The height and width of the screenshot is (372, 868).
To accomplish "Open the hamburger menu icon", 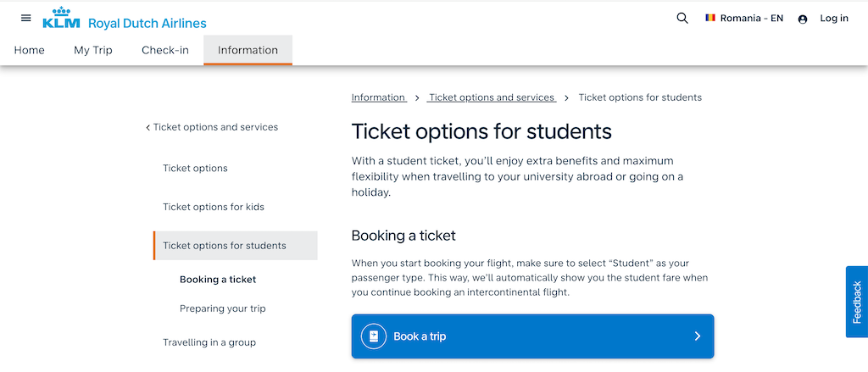I will (x=26, y=18).
